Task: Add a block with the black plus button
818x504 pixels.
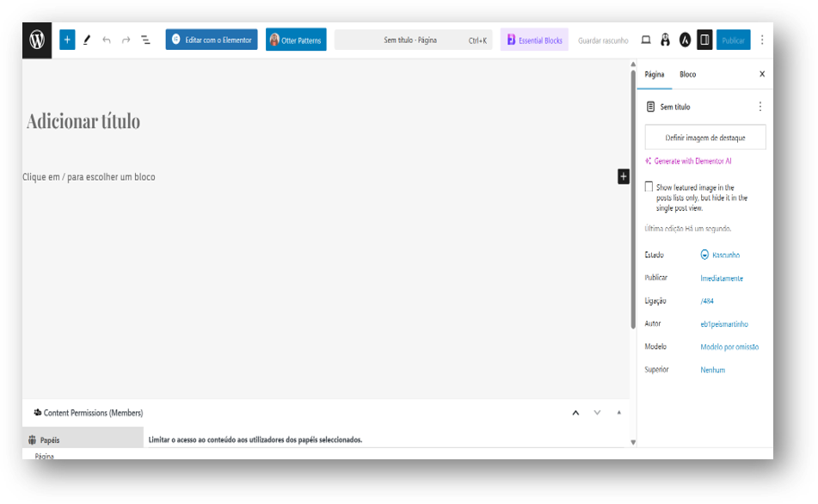Action: 624,177
